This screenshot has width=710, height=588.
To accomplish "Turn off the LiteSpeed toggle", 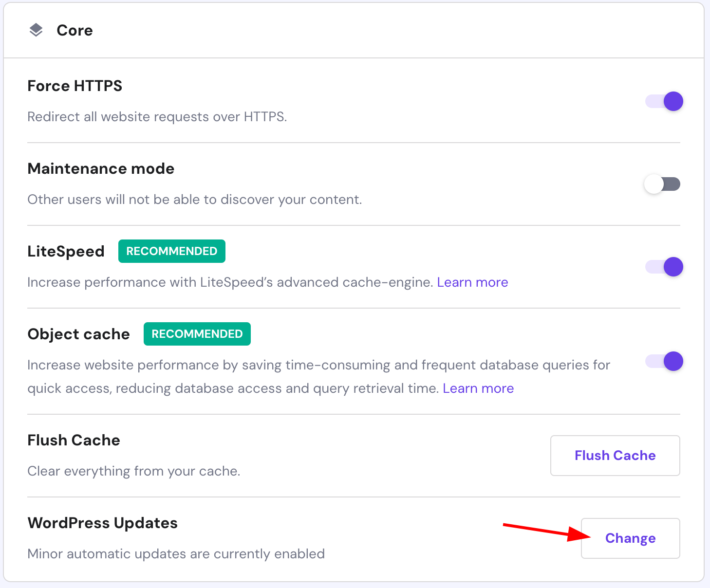I will (x=664, y=267).
